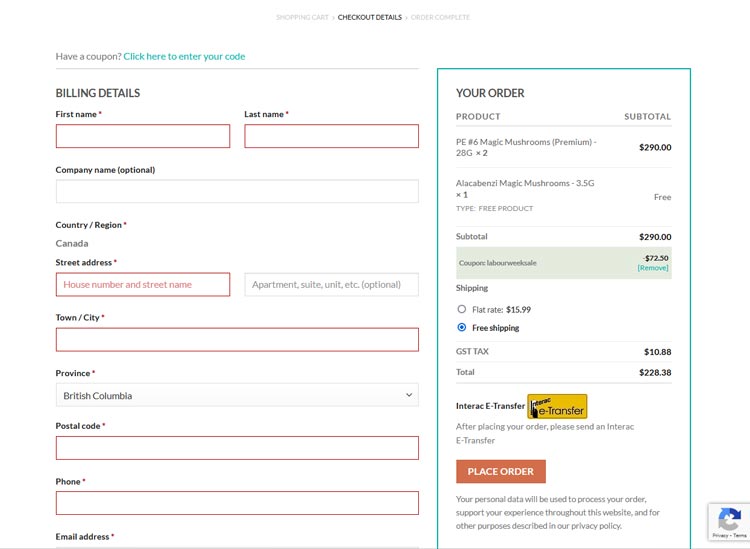Click the reCAPTCHA badge icon
Screen dimensions: 750x549
tap(727, 519)
